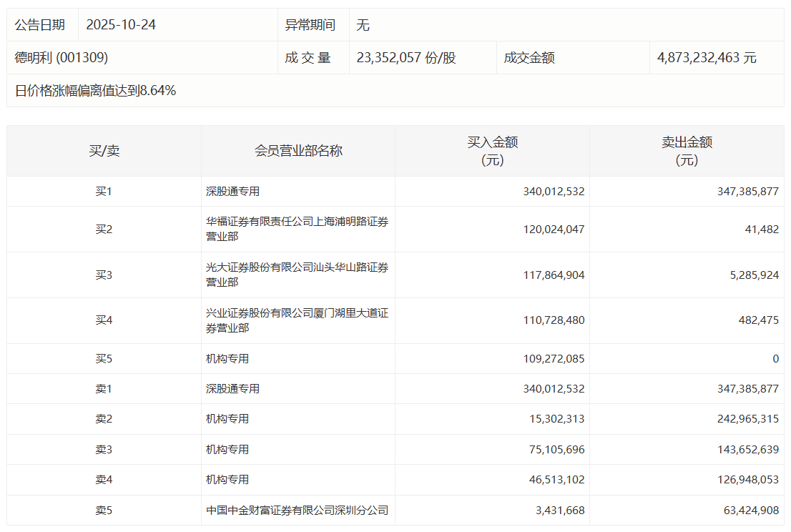Click the announcement date 2025-10-24
The width and height of the screenshot is (791, 532).
coord(121,25)
